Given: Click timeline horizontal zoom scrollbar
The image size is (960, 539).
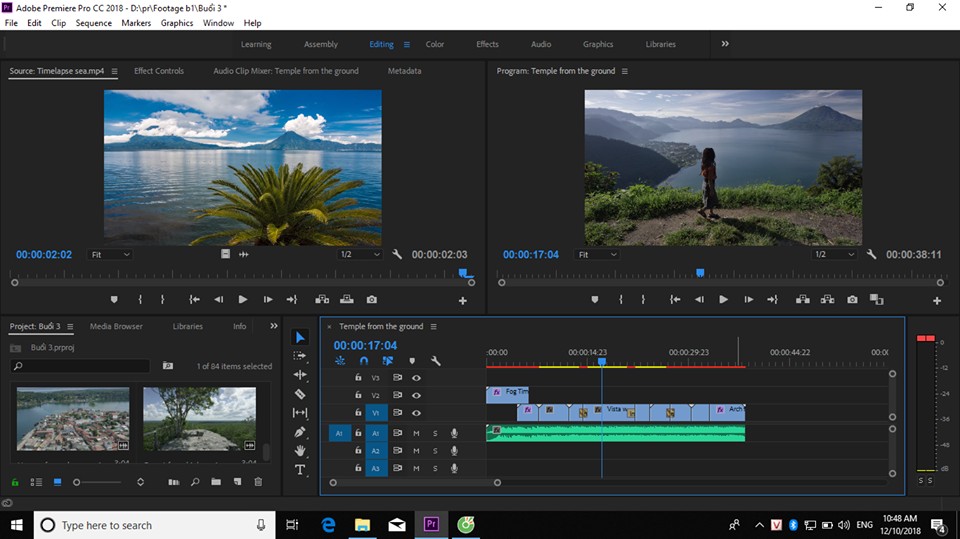Looking at the screenshot, I should (x=415, y=483).
